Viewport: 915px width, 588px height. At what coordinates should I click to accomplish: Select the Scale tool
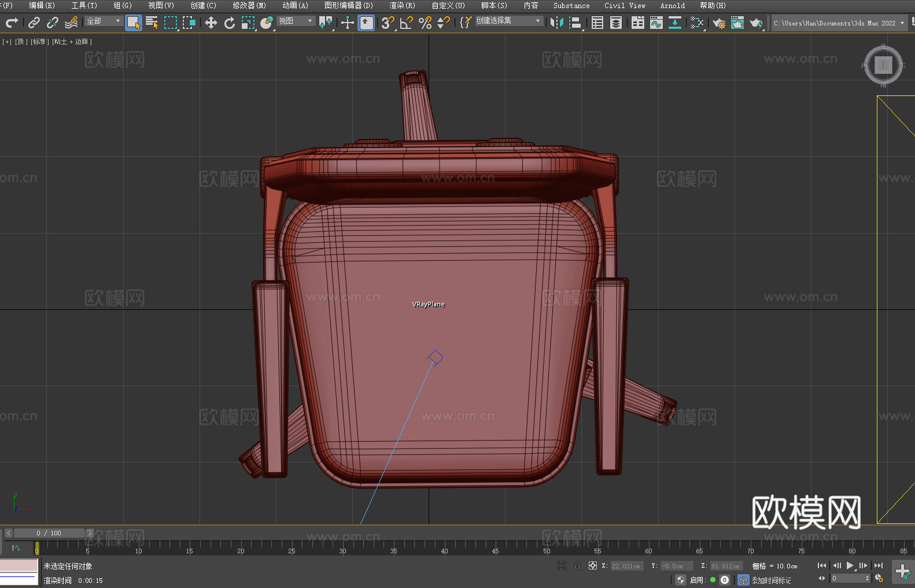248,23
